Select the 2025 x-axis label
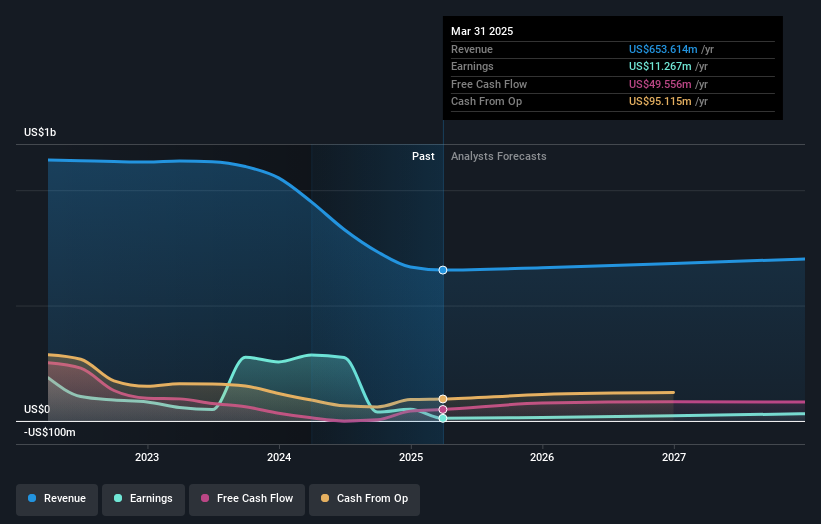Image resolution: width=821 pixels, height=524 pixels. [411, 457]
